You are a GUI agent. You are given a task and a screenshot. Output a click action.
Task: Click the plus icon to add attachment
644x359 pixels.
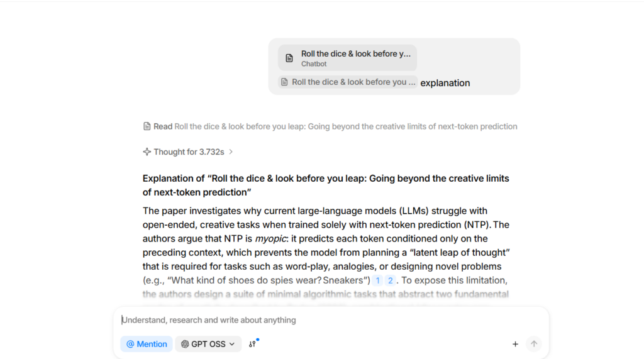(515, 344)
